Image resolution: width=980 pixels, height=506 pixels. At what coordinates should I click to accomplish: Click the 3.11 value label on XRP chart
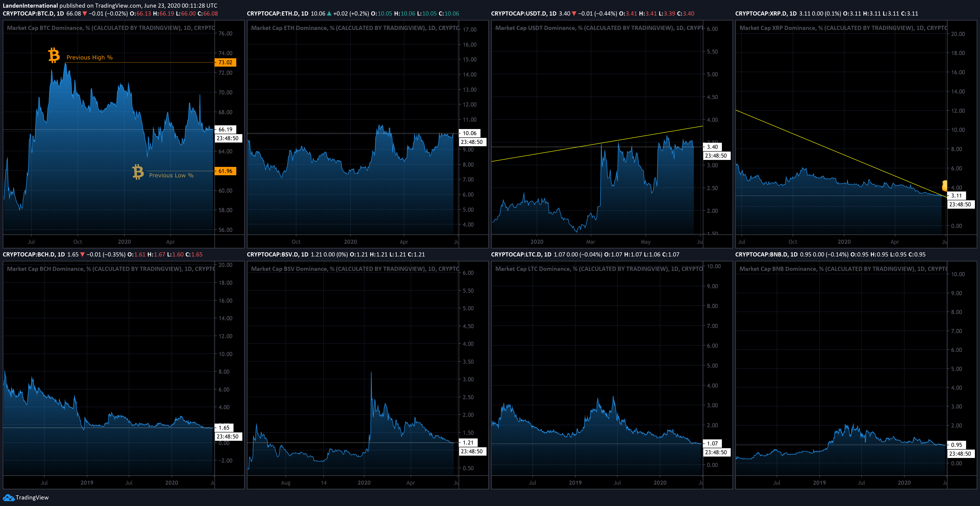tap(957, 195)
